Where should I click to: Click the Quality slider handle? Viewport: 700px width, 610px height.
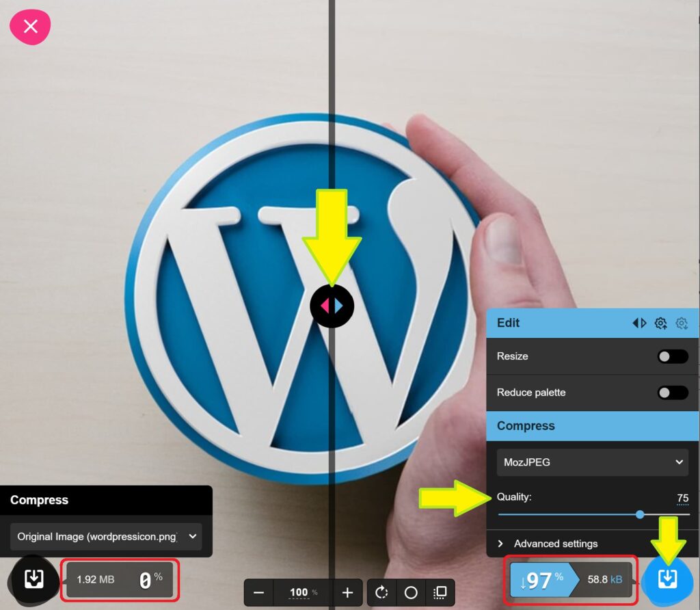click(x=640, y=514)
